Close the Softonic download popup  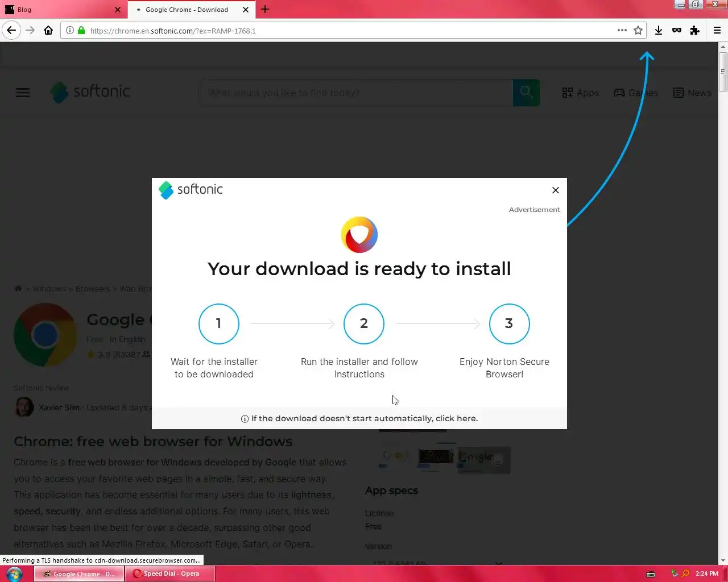pyautogui.click(x=556, y=190)
